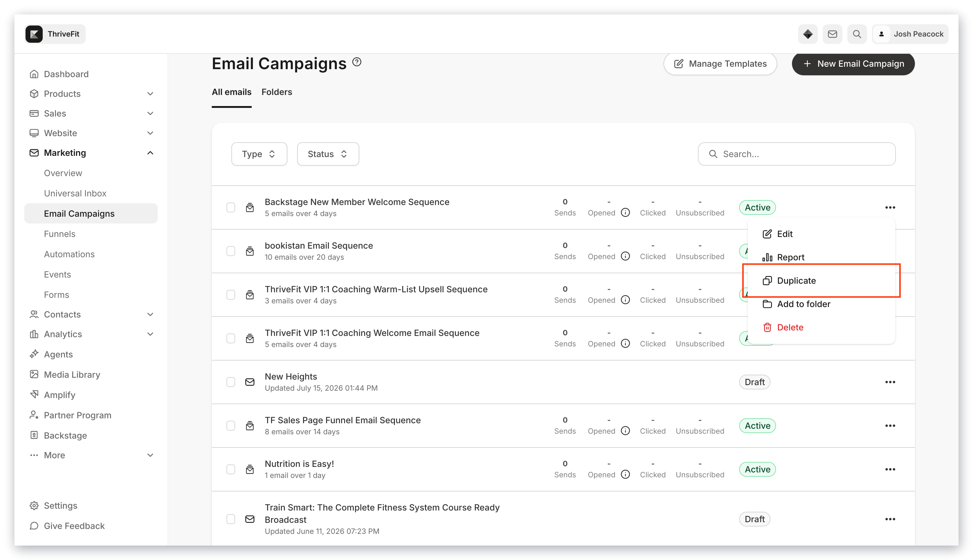This screenshot has height=560, width=973.
Task: Open Media Library in the sidebar
Action: (x=72, y=374)
